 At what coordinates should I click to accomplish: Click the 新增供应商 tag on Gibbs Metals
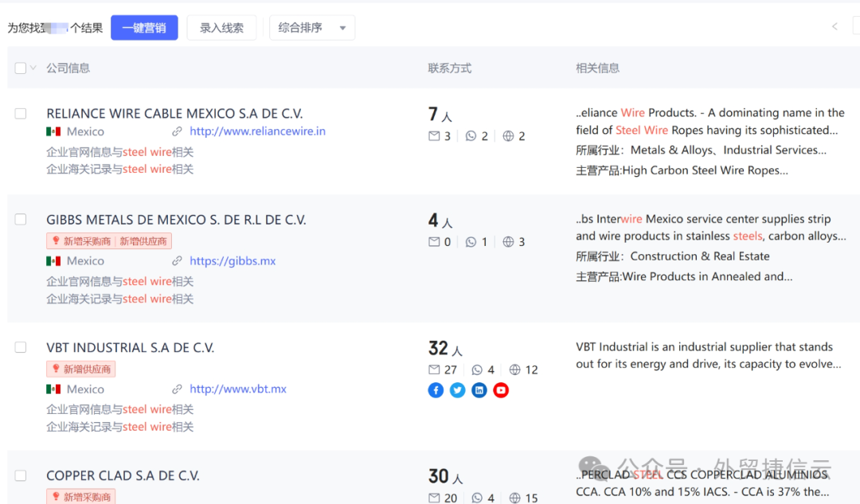coord(143,241)
